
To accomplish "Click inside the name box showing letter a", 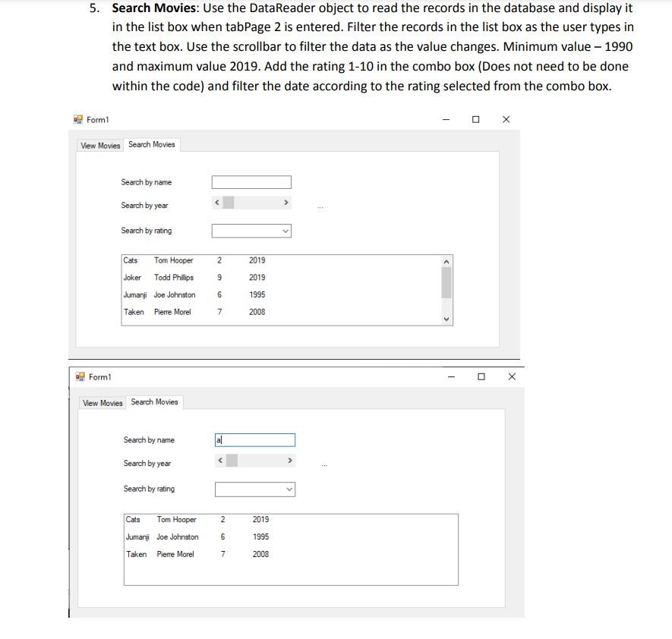I will point(254,439).
